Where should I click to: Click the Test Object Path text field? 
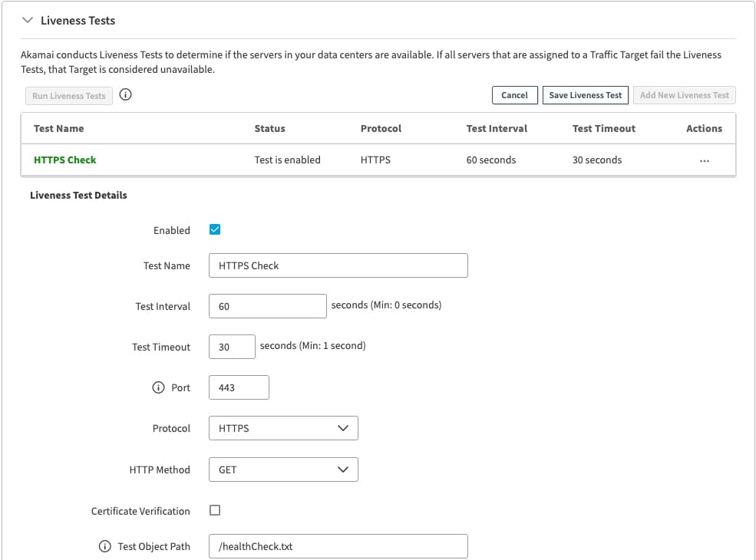click(x=338, y=546)
